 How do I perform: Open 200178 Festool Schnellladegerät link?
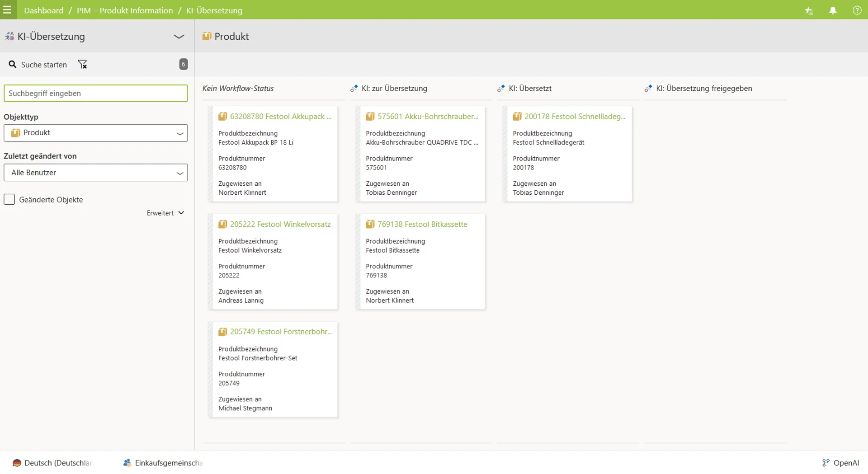[x=575, y=117]
